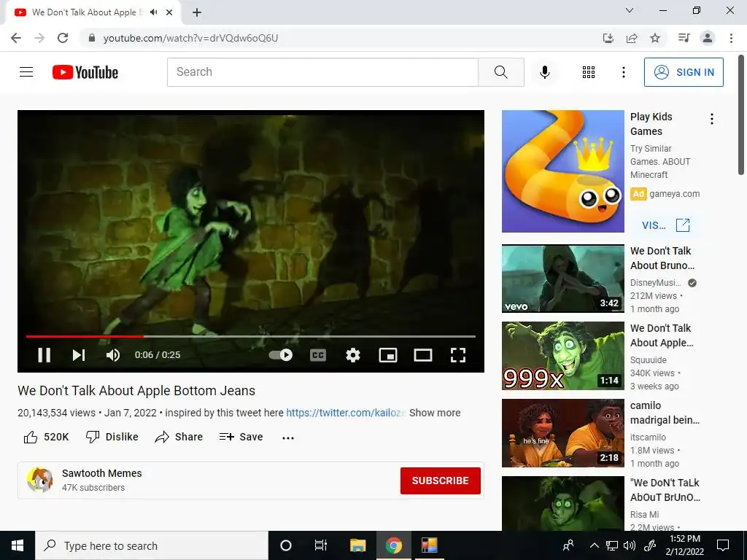747x560 pixels.
Task: Enable theater mode view
Action: click(x=423, y=355)
